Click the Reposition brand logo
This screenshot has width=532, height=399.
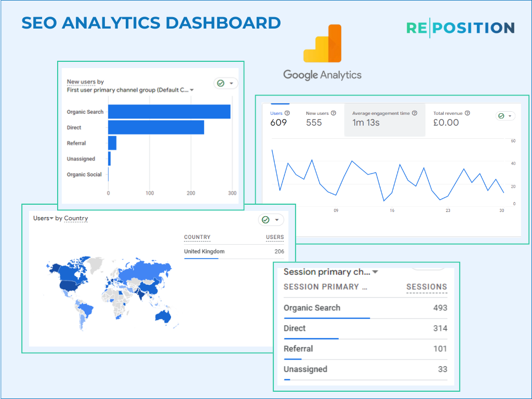[x=460, y=28]
